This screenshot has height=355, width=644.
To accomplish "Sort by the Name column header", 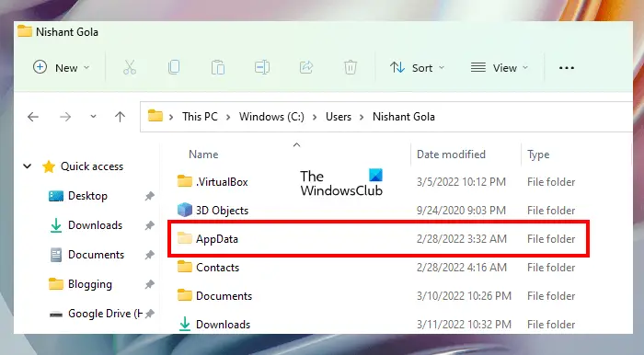I will point(203,155).
